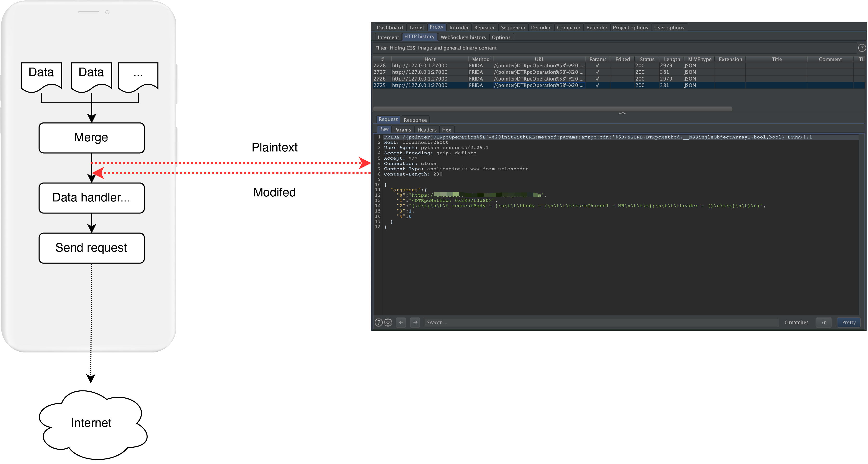Toggle the \n non-printing characters button
This screenshot has height=464, width=868.
coord(824,322)
